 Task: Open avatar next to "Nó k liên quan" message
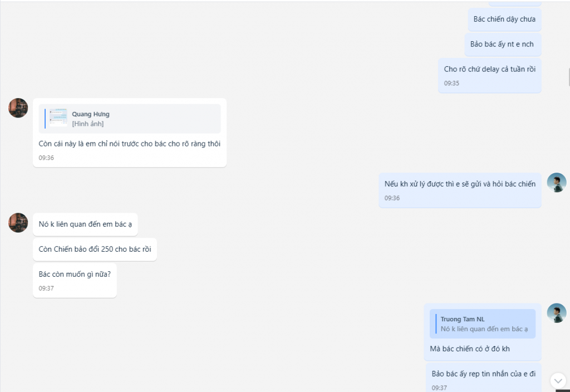[18, 223]
